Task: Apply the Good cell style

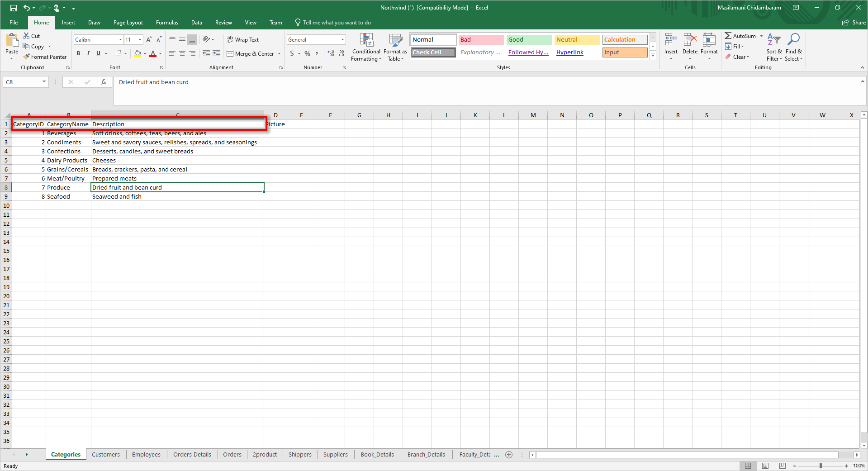Action: click(528, 39)
